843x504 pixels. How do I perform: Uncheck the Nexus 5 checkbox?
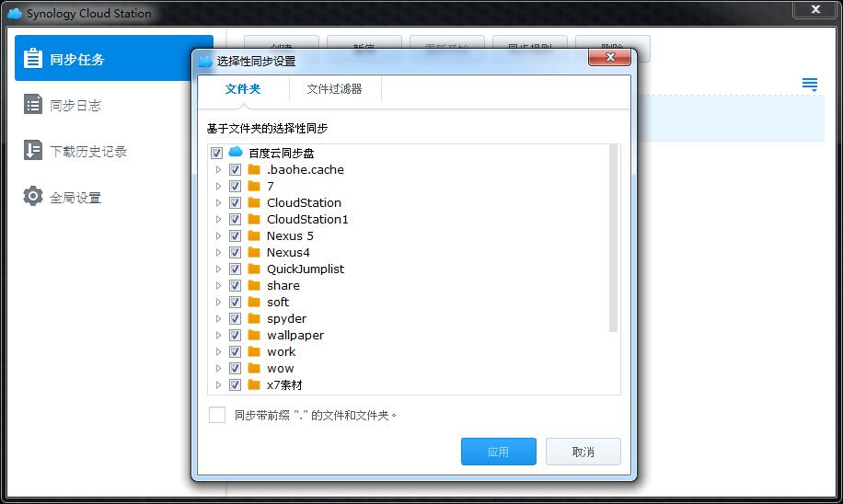coord(235,235)
